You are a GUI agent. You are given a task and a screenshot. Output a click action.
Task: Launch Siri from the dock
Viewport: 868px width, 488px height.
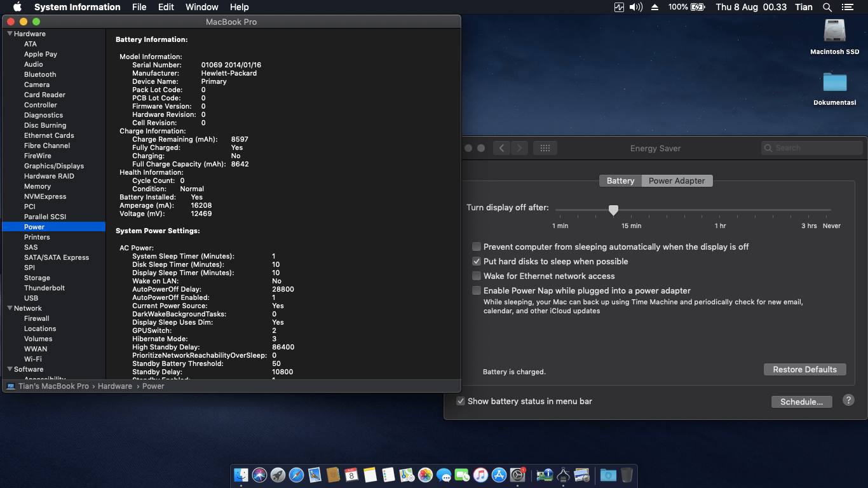(x=259, y=475)
